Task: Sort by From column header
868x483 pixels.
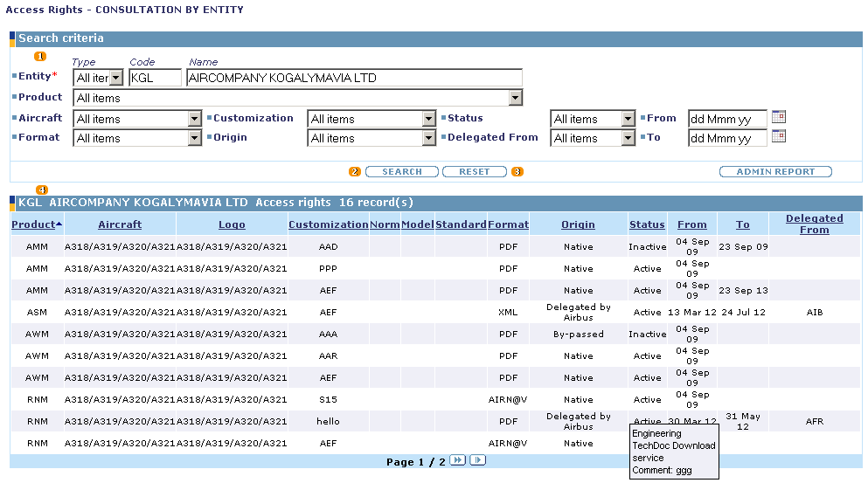Action: (692, 224)
